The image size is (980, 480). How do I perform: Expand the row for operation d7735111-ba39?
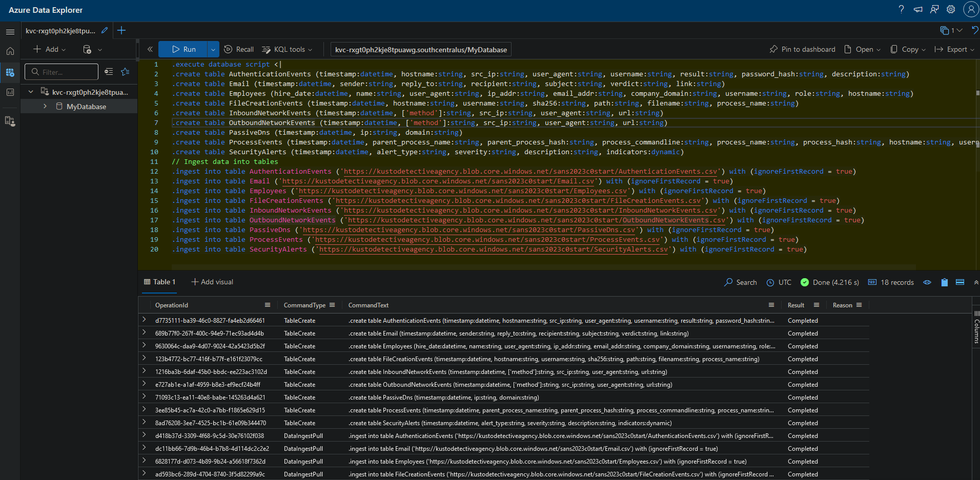click(x=144, y=320)
